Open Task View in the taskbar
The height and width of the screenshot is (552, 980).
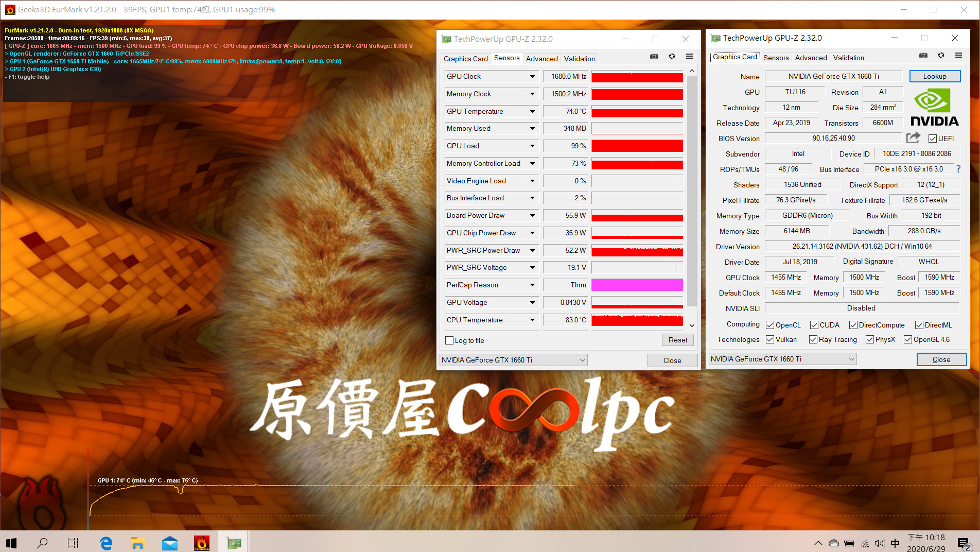(73, 543)
